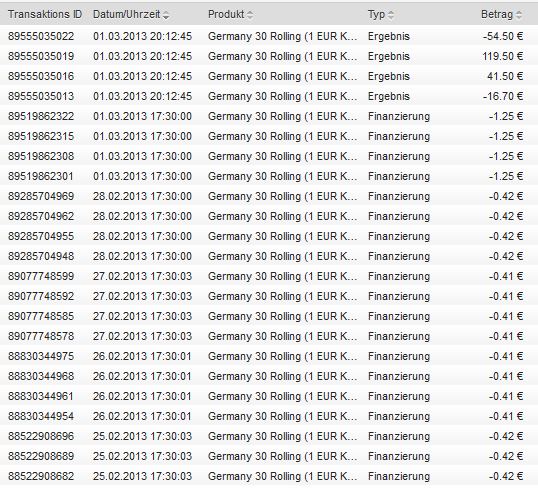This screenshot has height=488, width=538.
Task: Open transaction 89555035019 with 119.50 € amount
Action: 269,56
